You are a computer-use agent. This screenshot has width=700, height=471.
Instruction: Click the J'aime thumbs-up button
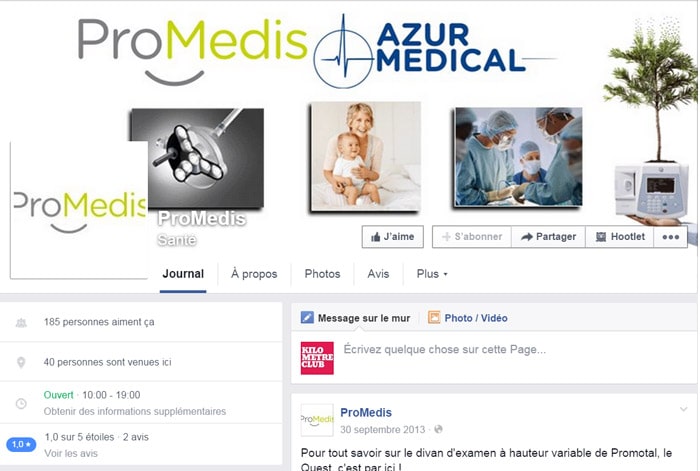tap(392, 237)
